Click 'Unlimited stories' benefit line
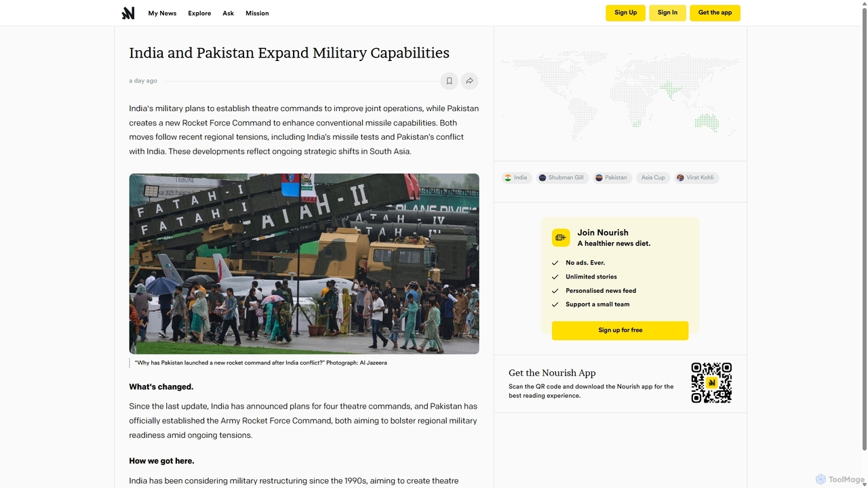The image size is (868, 488). (x=591, y=277)
